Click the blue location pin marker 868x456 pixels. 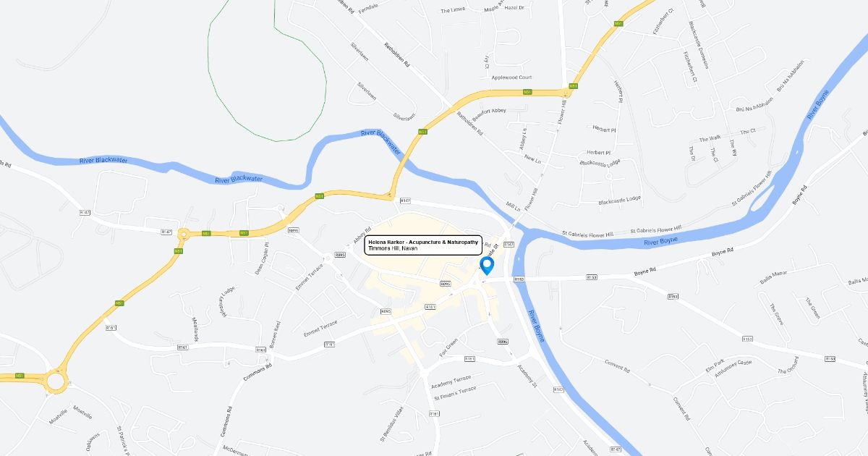487,266
